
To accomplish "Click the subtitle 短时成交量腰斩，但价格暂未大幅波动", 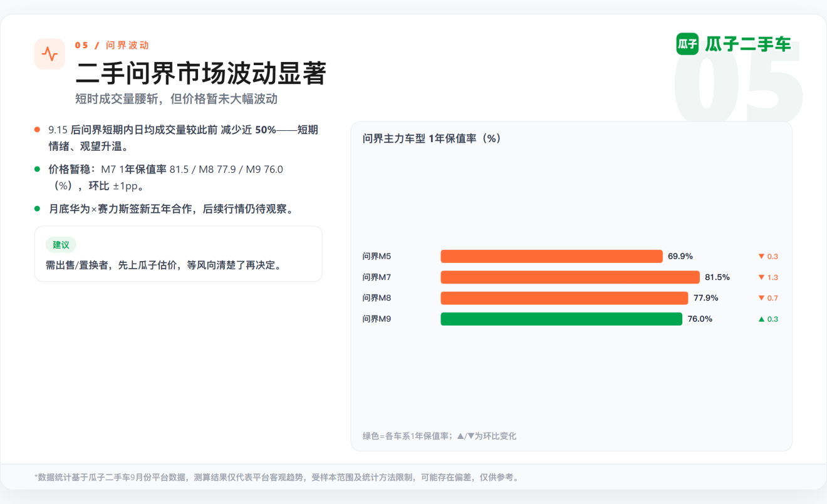I will pyautogui.click(x=176, y=99).
